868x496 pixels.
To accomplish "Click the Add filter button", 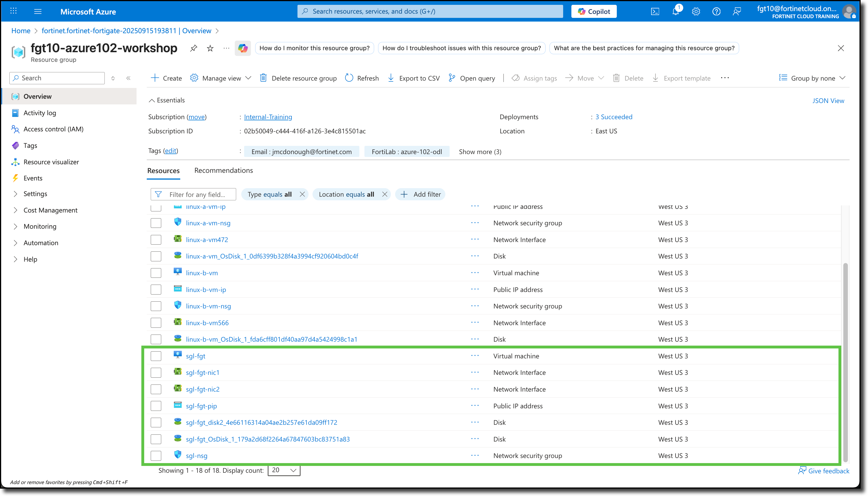I will coord(420,194).
